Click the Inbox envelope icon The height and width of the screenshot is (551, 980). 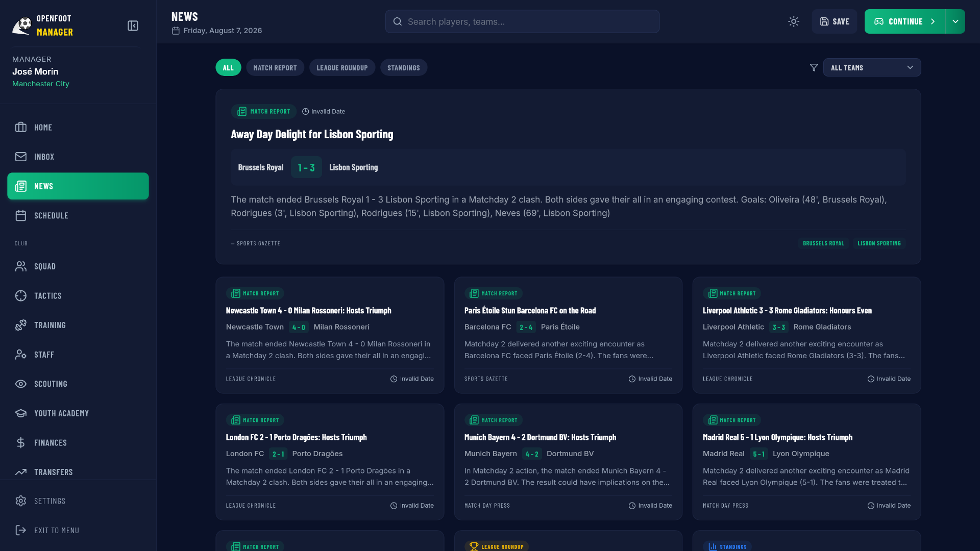point(21,157)
